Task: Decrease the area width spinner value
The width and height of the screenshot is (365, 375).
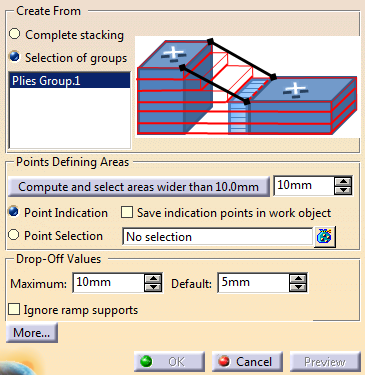Action: coord(343,190)
